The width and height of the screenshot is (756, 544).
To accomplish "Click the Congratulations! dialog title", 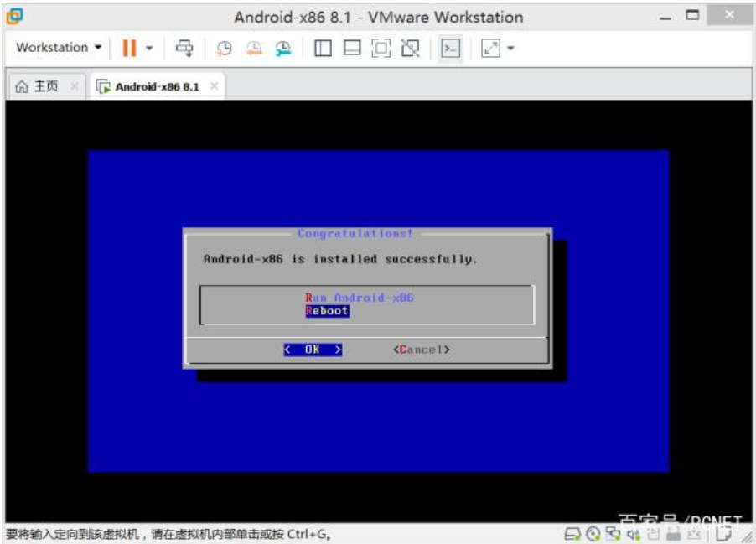I will coord(355,233).
